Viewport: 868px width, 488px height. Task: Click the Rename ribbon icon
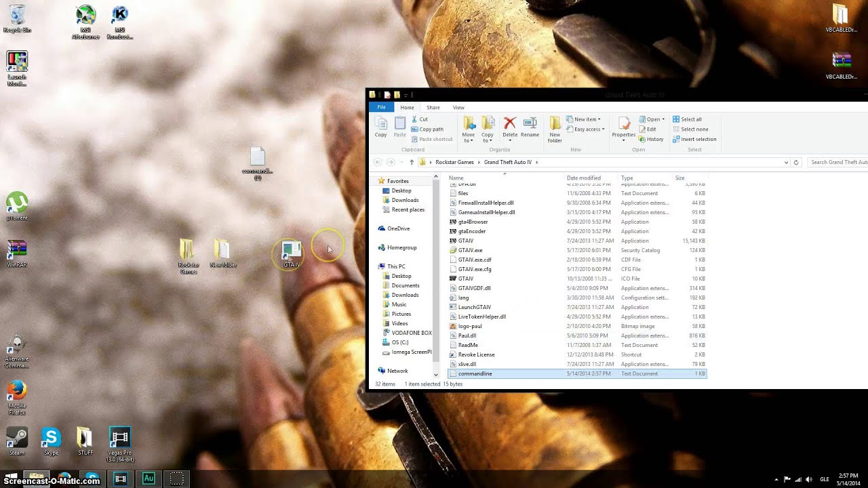[530, 127]
